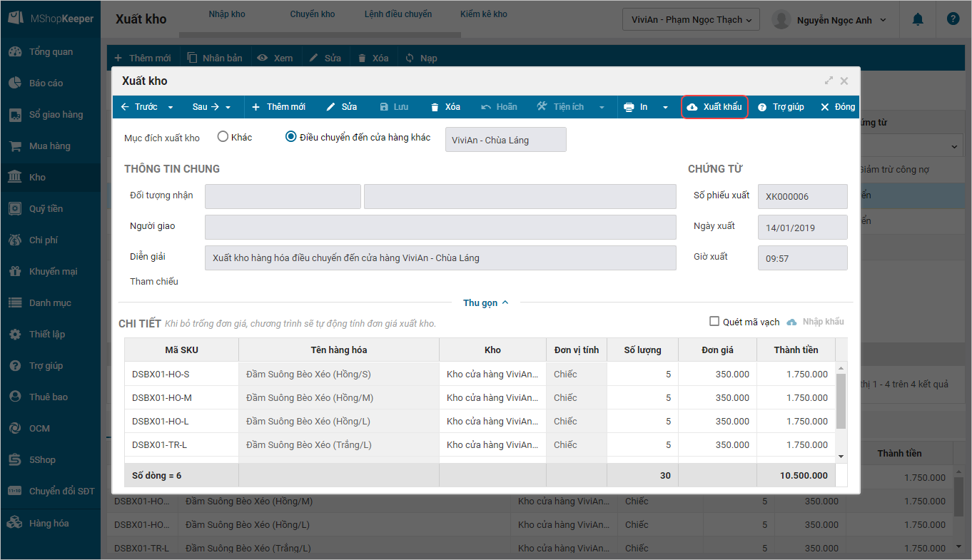Open the In print options arrow
This screenshot has width=972, height=560.
tap(665, 108)
